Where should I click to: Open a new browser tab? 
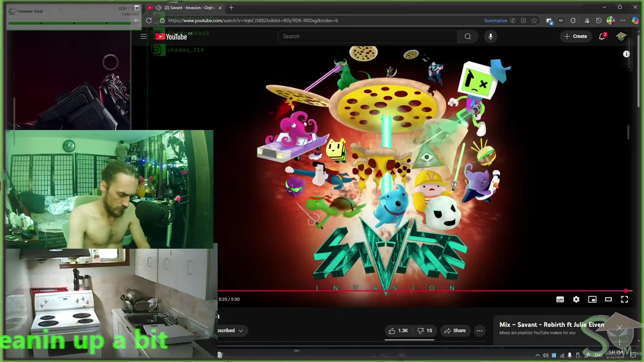(x=231, y=8)
